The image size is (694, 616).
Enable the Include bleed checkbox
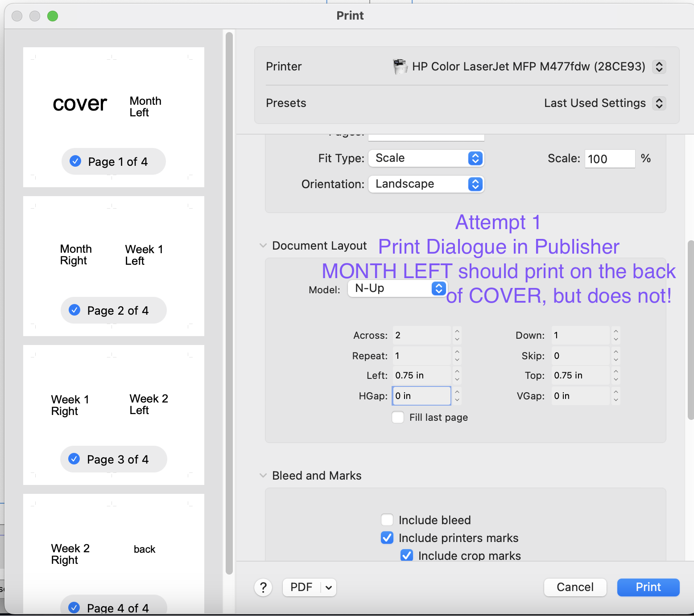tap(387, 520)
